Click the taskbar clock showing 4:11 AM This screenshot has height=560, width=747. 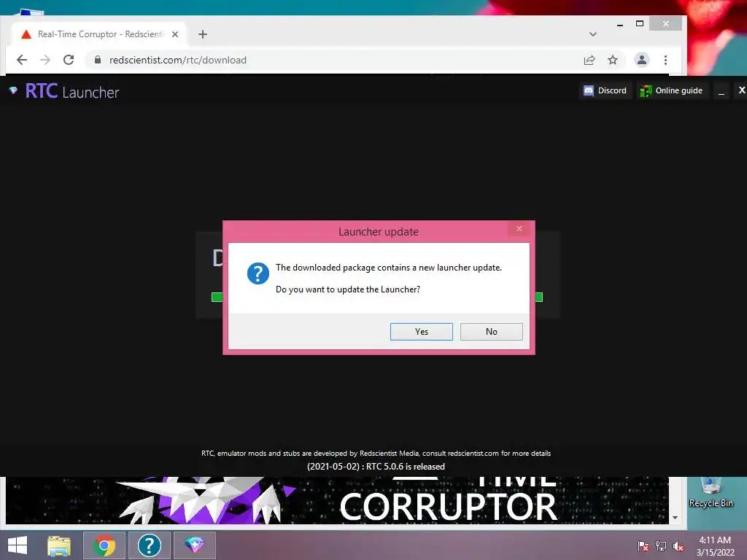click(715, 546)
